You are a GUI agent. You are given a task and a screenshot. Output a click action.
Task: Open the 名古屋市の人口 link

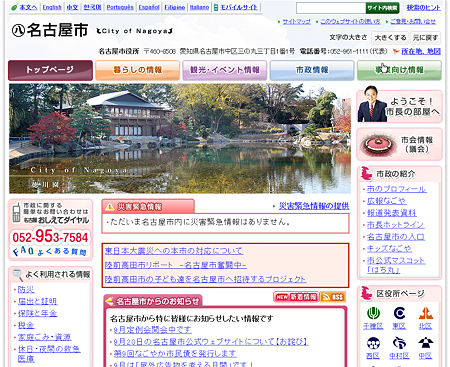pos(396,237)
